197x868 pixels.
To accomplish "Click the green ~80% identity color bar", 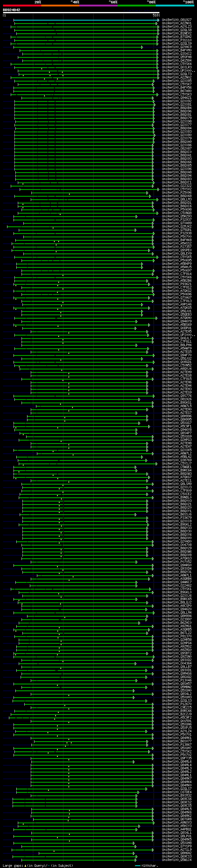I will coord(137,6).
